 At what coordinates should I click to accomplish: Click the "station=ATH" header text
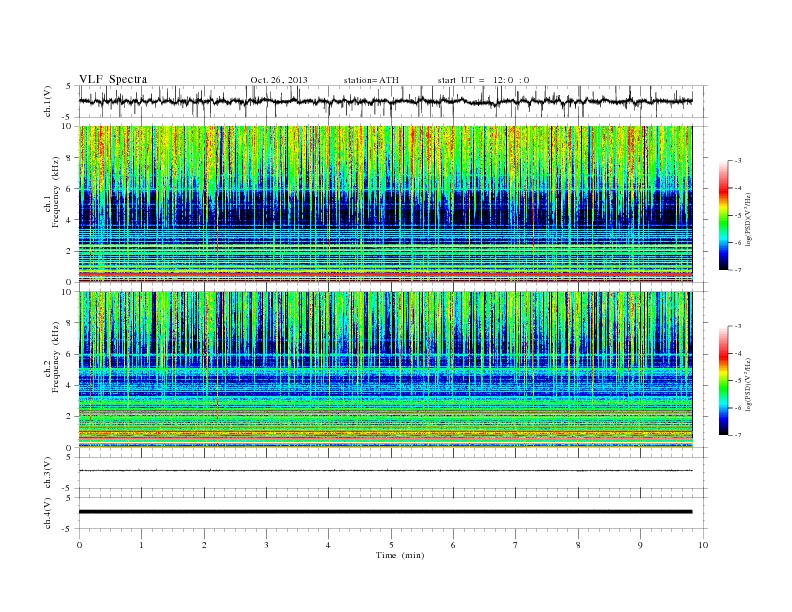tap(371, 80)
